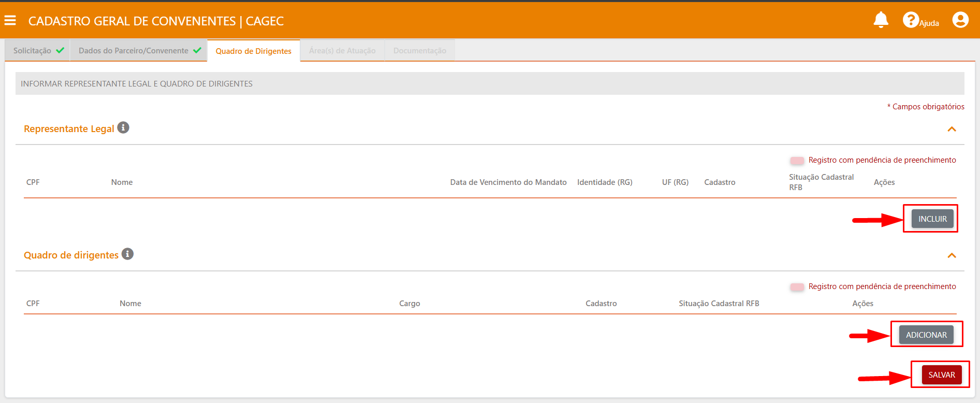
Task: Click the CADASTRO GERAL DE CONVENENTES title
Action: point(156,21)
